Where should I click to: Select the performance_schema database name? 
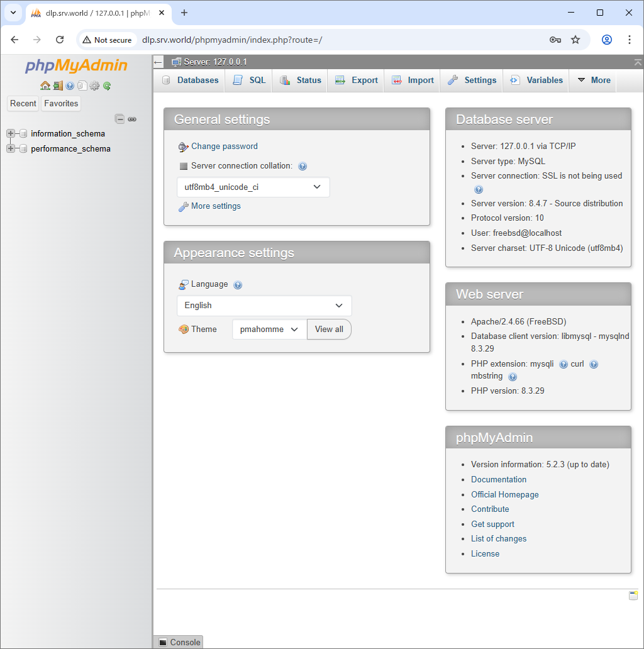(71, 148)
